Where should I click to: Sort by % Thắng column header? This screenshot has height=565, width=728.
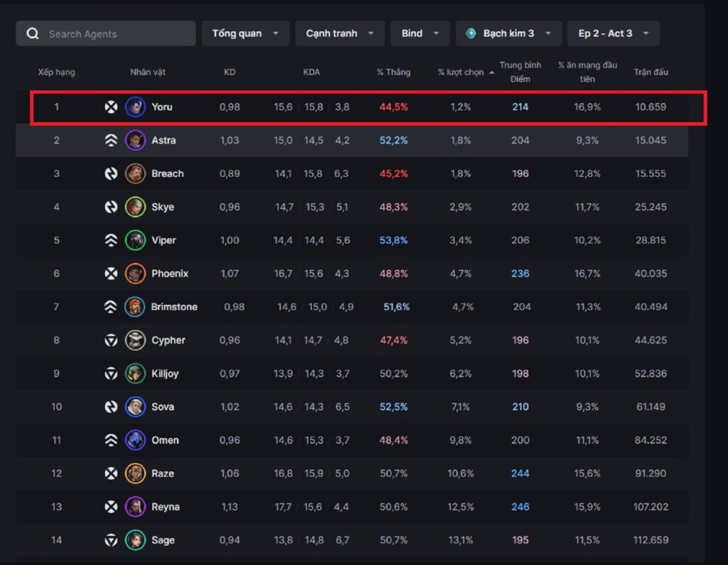coord(393,72)
